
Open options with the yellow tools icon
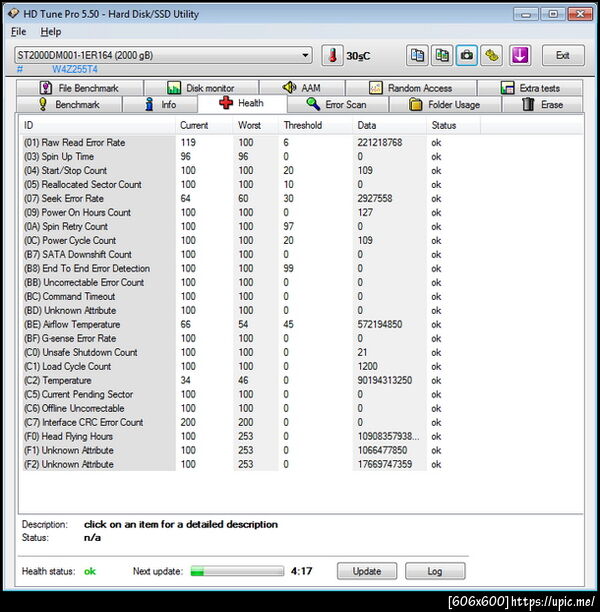click(x=491, y=55)
